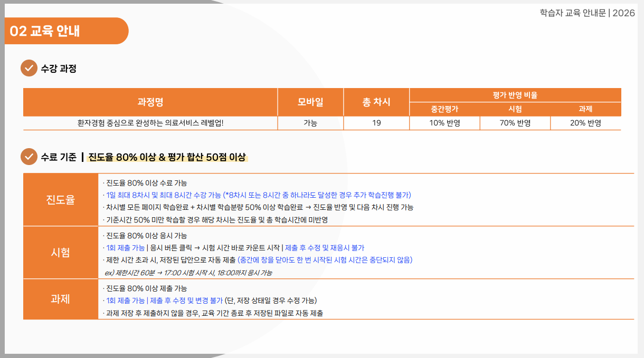Click the checkmark icon beside 수강 과정
The image size is (644, 358).
29,68
